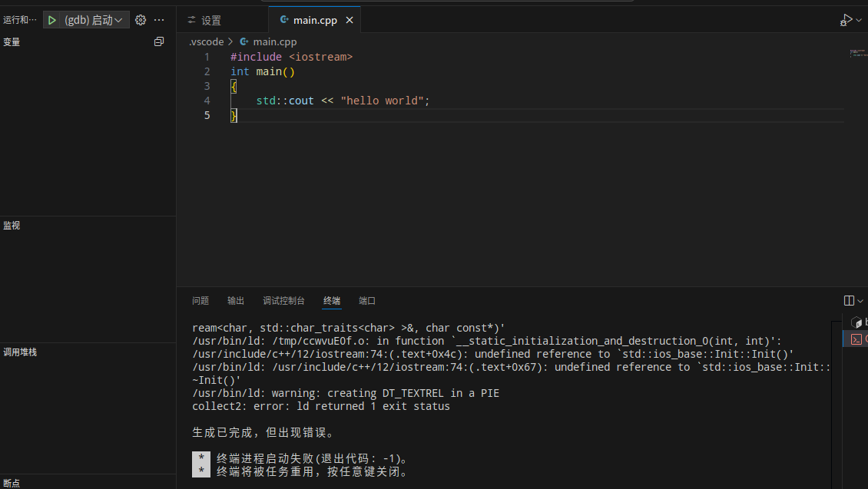Open the dropdown beside the debug run icon

[859, 20]
